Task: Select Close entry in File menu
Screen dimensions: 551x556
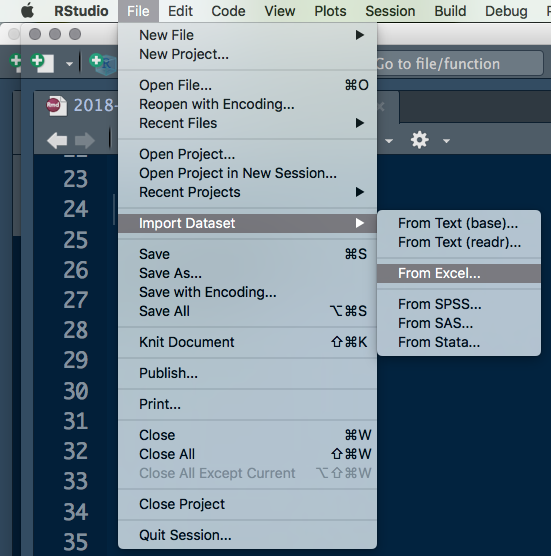Action: point(247,435)
